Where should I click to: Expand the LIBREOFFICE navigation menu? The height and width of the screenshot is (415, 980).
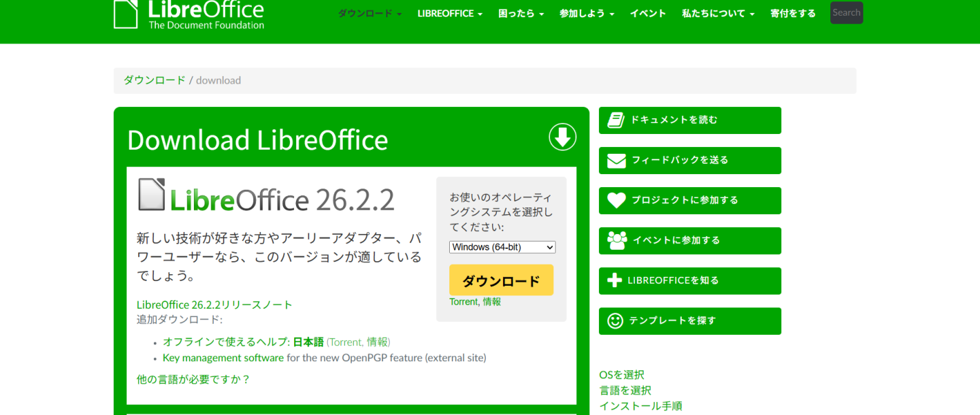[450, 14]
